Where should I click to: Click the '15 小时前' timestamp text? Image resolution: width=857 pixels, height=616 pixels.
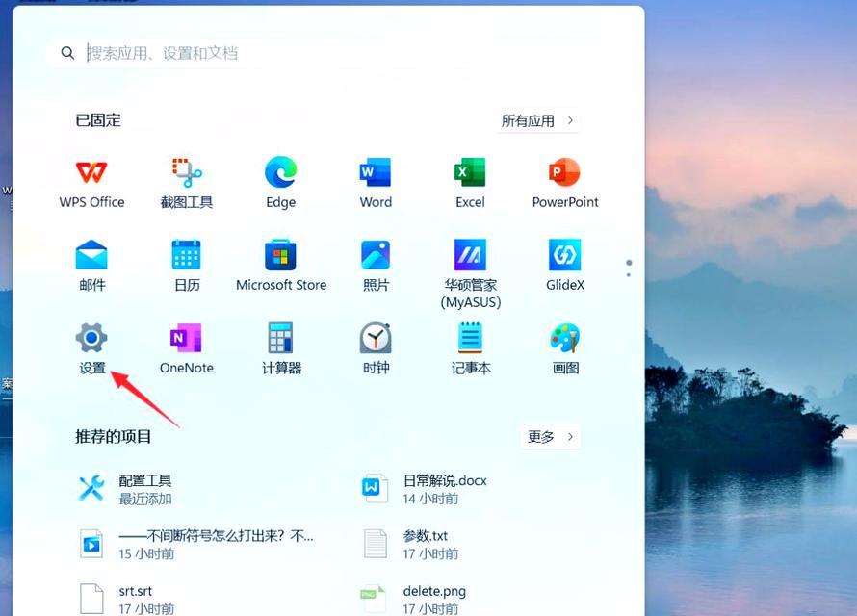[146, 553]
